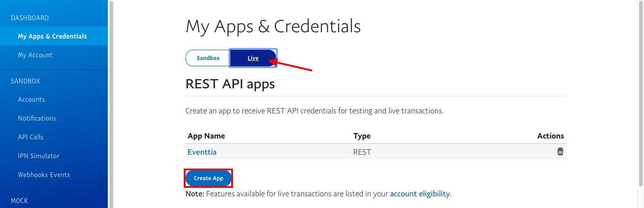The height and width of the screenshot is (208, 644).
Task: Open the Eventtia app link
Action: click(x=202, y=152)
